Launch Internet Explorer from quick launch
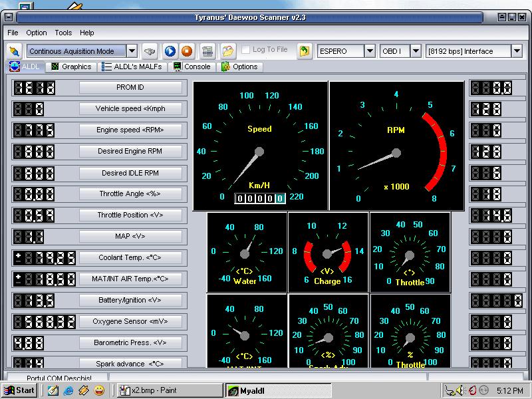 (x=68, y=390)
